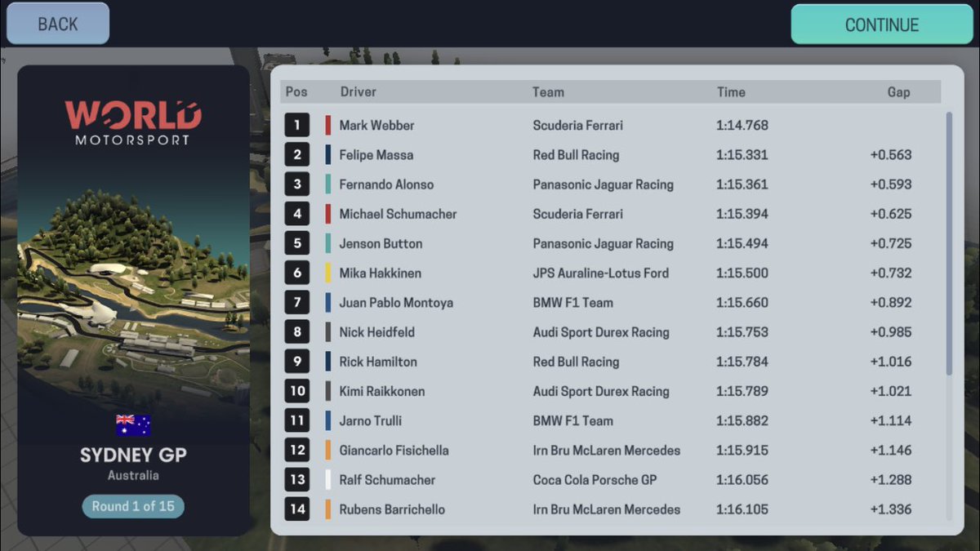Select the position 11 badge for Jarno Trulli

coord(296,420)
